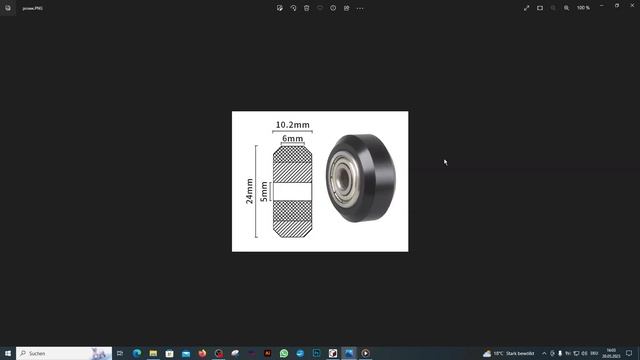The width and height of the screenshot is (640, 360).
Task: Open the taskbar clock and date
Action: point(611,353)
